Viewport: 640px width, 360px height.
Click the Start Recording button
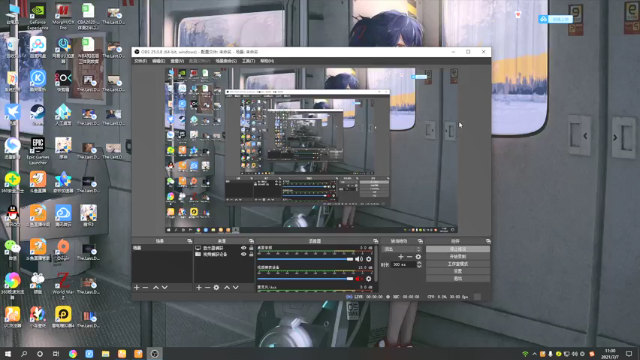coord(458,256)
